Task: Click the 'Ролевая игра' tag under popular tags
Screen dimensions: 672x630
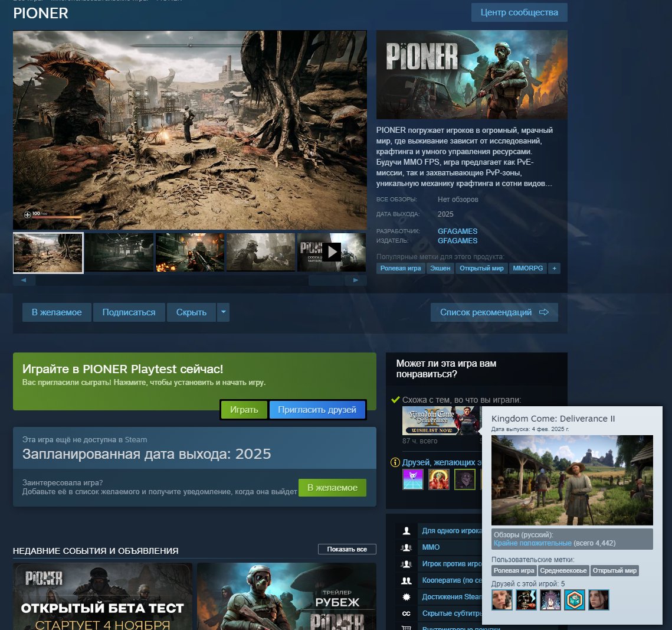Action: [400, 269]
